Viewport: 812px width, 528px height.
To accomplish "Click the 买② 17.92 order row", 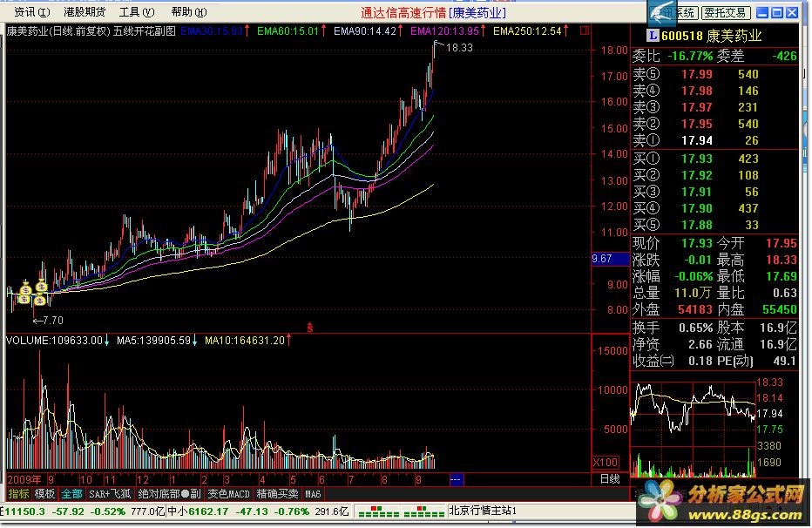I will (714, 175).
